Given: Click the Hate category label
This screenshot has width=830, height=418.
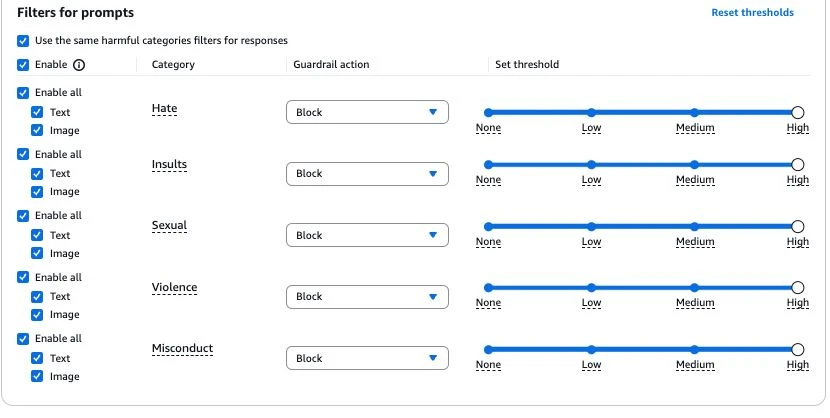Looking at the screenshot, I should (x=165, y=108).
